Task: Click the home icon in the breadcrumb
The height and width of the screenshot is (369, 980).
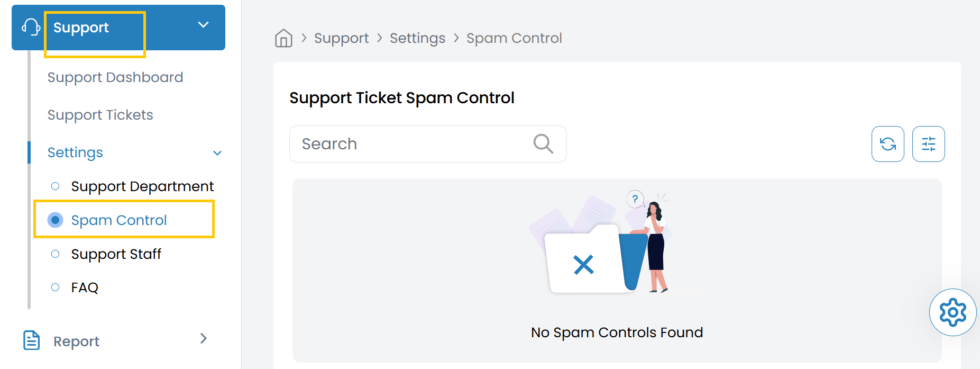Action: tap(283, 38)
